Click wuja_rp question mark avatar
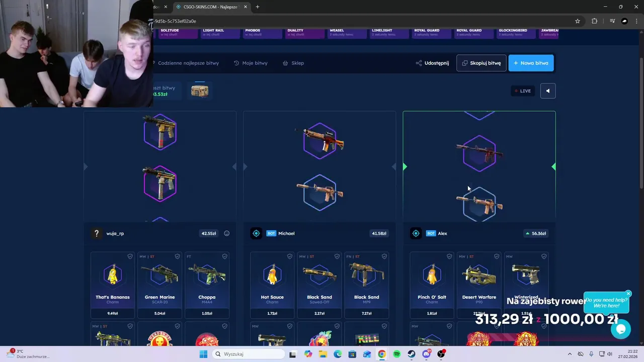Viewport: 644px width, 362px height. coord(97,233)
